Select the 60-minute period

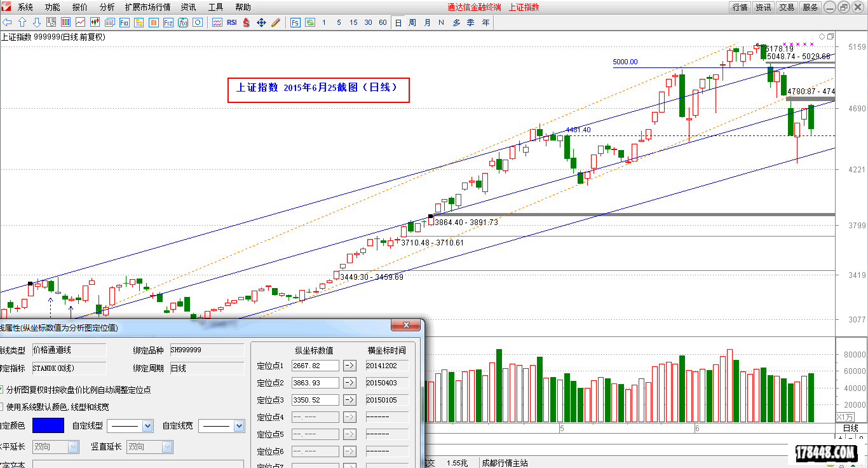(383, 22)
